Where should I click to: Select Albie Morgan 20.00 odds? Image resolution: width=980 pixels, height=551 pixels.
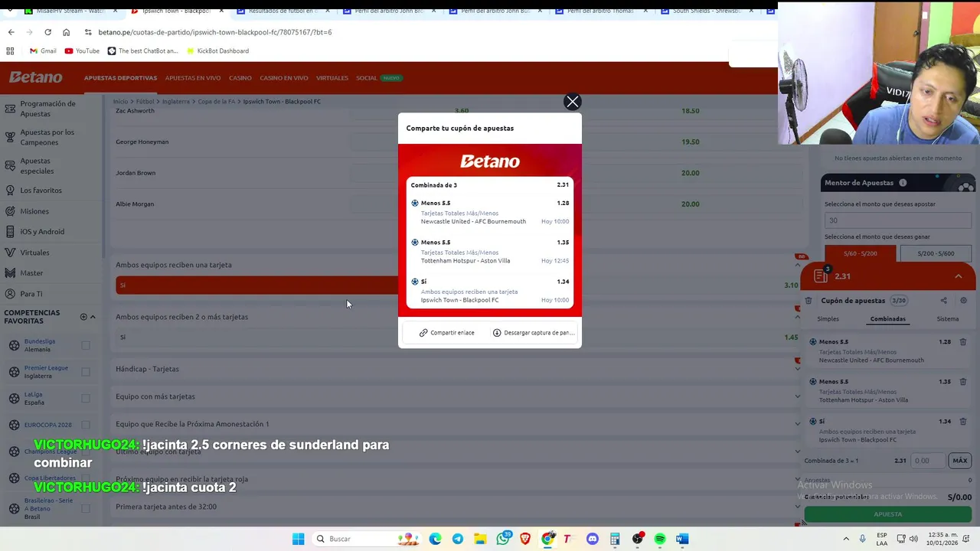point(690,204)
